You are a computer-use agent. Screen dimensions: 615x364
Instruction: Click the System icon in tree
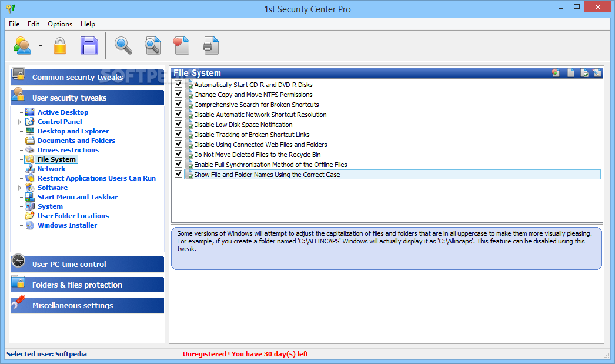tap(30, 206)
